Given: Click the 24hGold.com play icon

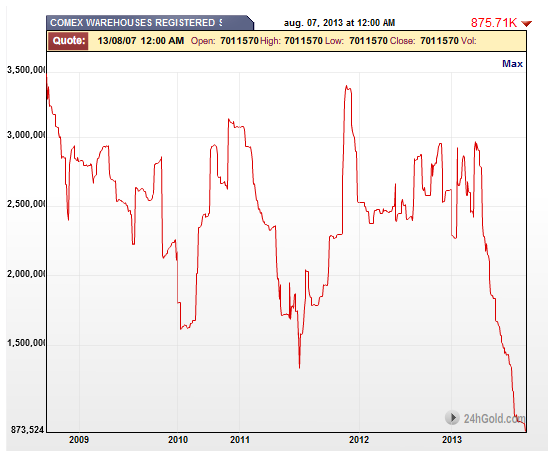Looking at the screenshot, I should pos(452,417).
